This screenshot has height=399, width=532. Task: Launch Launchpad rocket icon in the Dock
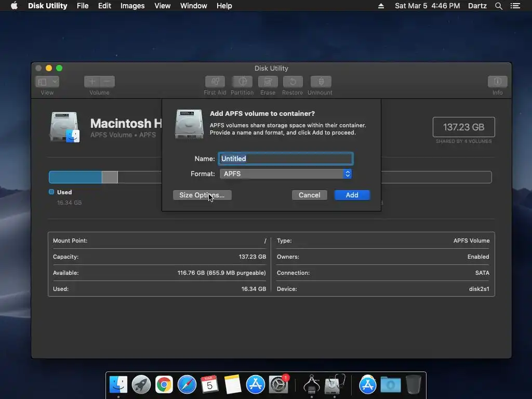(x=141, y=385)
